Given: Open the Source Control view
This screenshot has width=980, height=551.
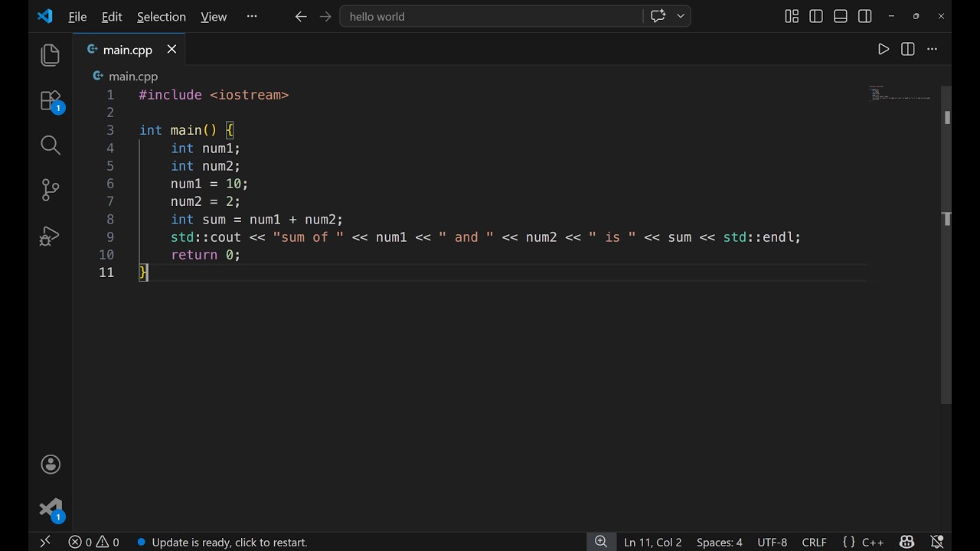Looking at the screenshot, I should (51, 190).
